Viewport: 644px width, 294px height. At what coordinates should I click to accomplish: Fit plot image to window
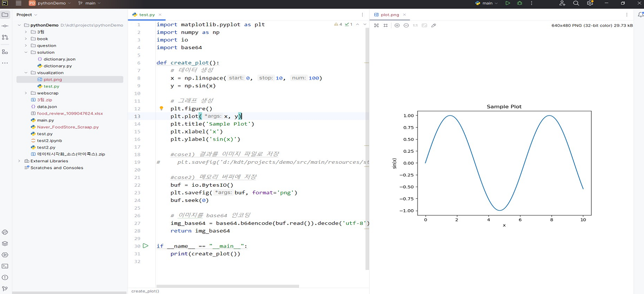(x=424, y=25)
